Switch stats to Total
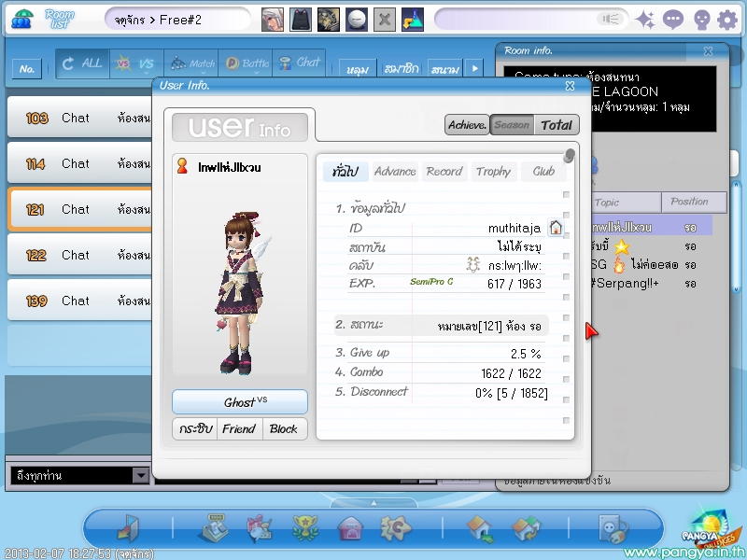Image resolution: width=747 pixels, height=560 pixels. pyautogui.click(x=557, y=125)
